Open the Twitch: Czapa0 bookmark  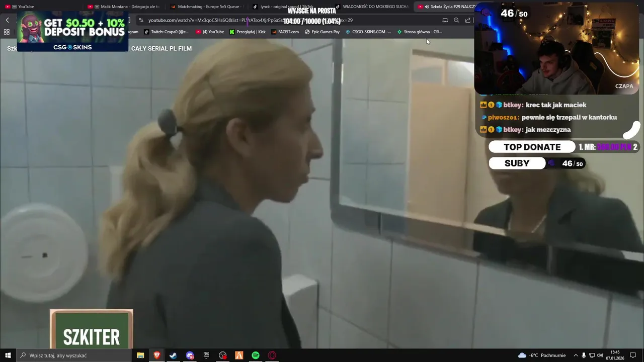[166, 32]
